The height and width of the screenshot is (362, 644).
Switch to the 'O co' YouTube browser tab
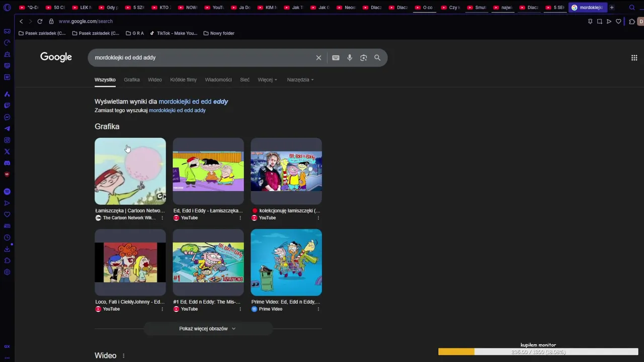click(424, 8)
